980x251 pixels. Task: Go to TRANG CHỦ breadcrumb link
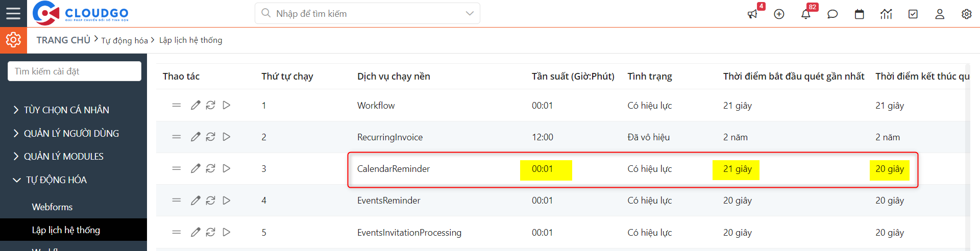pyautogui.click(x=63, y=40)
